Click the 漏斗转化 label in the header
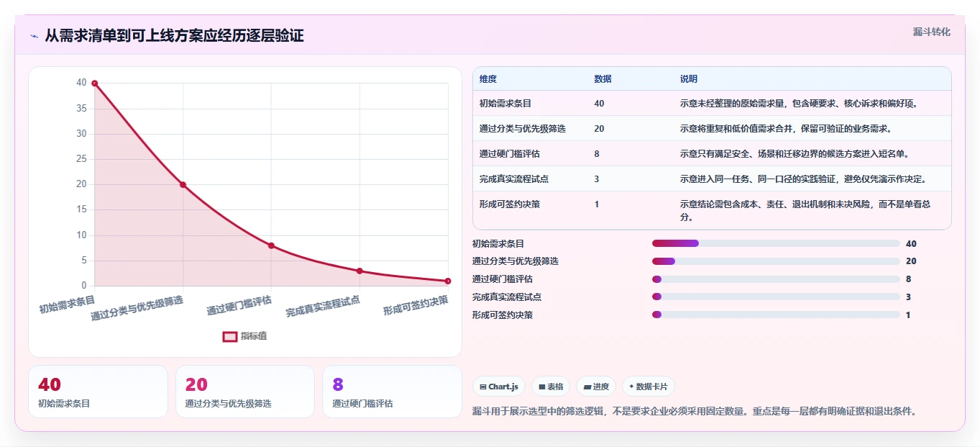 pyautogui.click(x=932, y=32)
